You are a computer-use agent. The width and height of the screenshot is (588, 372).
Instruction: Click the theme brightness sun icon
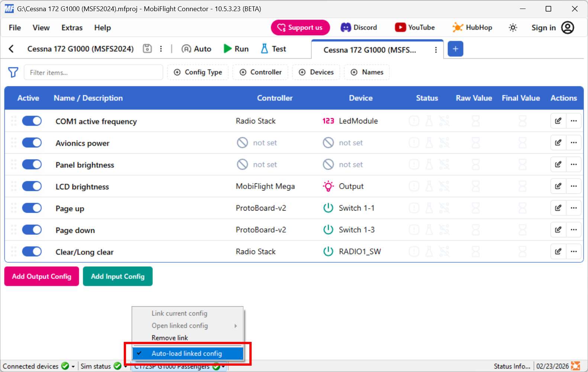[x=513, y=28]
